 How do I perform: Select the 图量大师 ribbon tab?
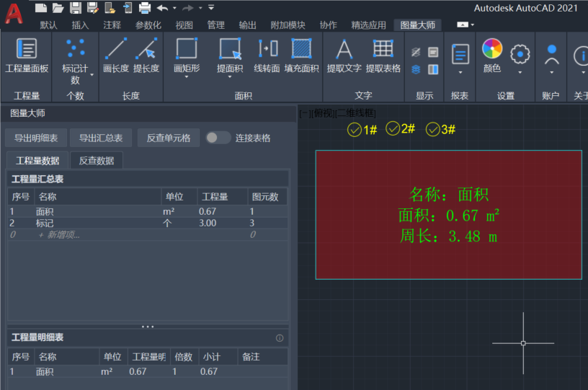(x=417, y=25)
